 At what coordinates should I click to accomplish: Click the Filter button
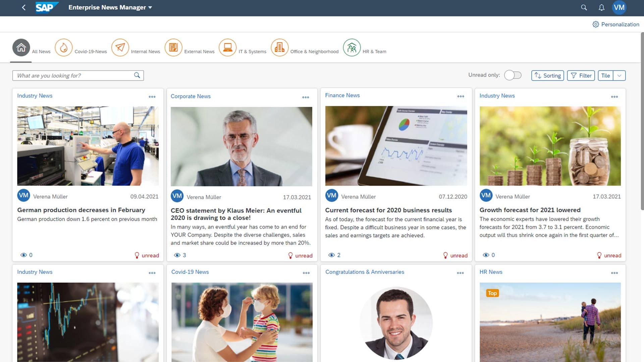pyautogui.click(x=581, y=75)
